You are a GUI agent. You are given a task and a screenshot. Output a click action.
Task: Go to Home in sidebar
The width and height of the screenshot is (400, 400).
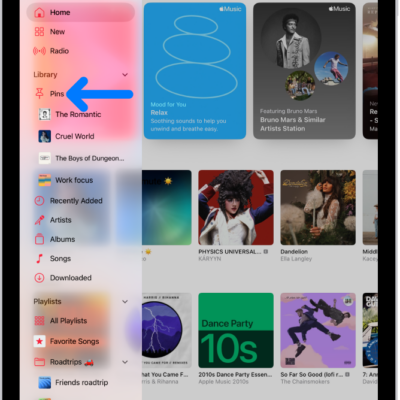coord(81,13)
